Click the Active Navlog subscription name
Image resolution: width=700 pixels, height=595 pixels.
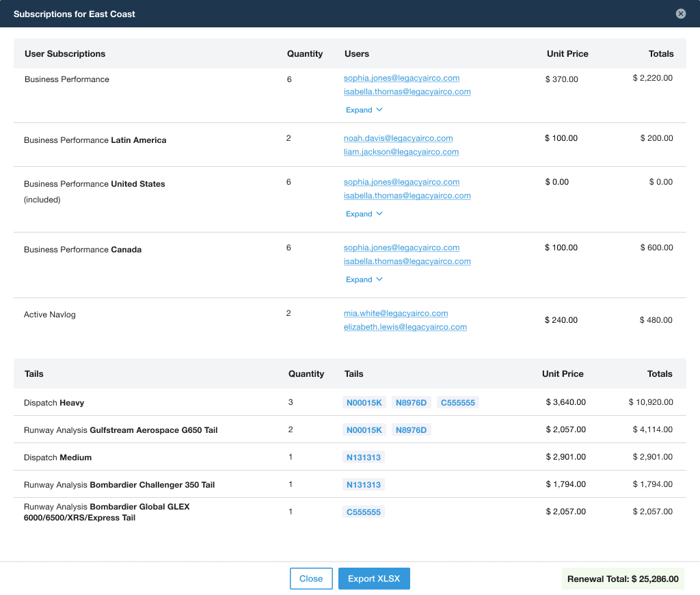coord(49,315)
